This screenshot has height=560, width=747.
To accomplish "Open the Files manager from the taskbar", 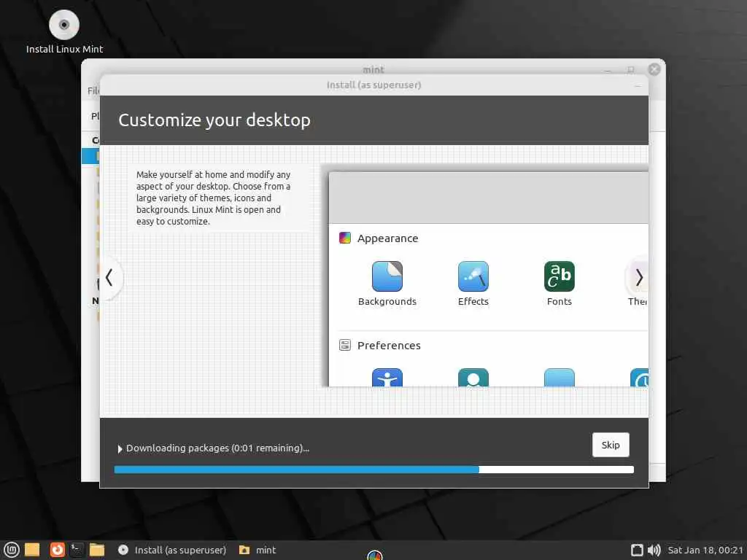I will pos(97,550).
